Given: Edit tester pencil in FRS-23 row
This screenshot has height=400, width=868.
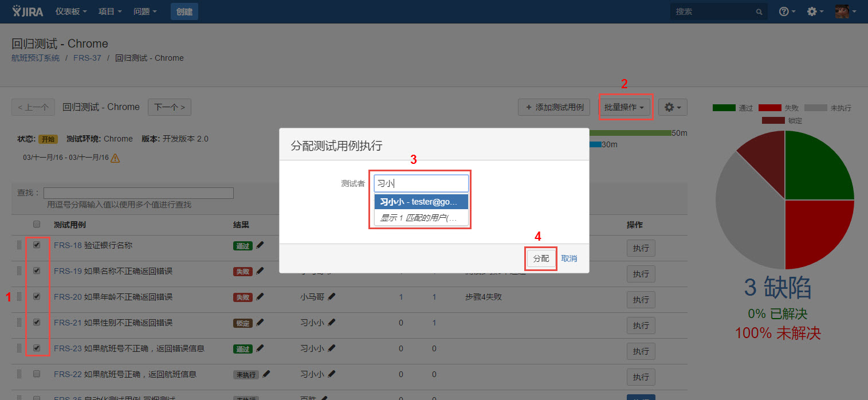Looking at the screenshot, I should tap(332, 348).
